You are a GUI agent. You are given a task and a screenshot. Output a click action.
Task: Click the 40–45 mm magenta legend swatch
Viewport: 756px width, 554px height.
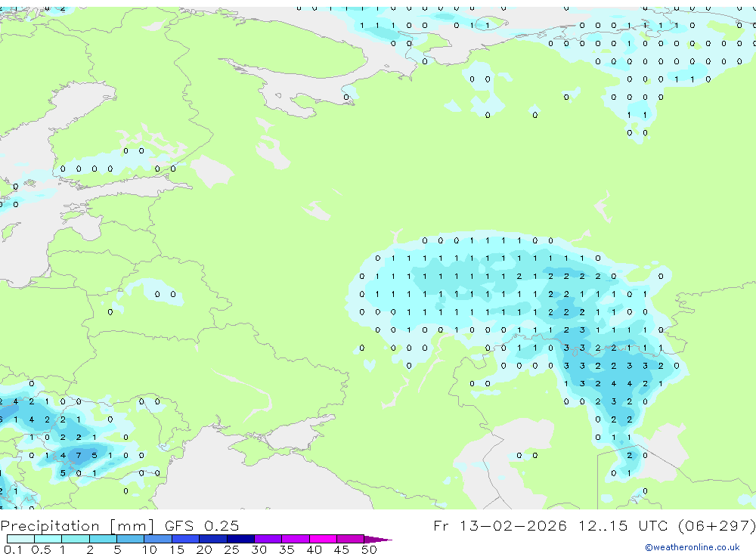pyautogui.click(x=323, y=539)
